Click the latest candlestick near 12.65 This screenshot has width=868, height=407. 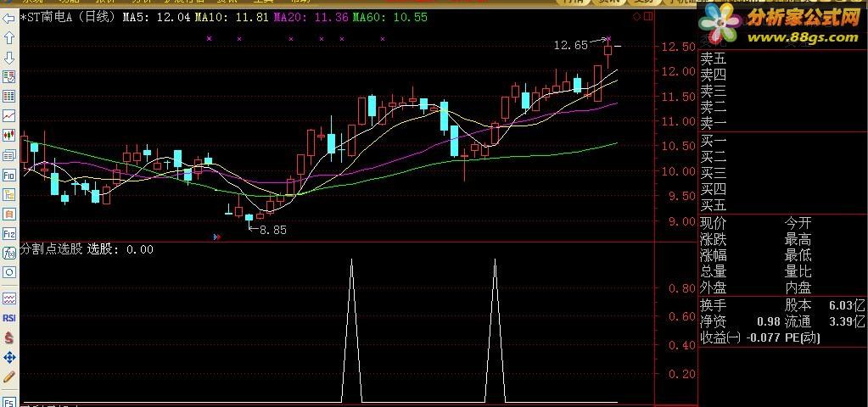[x=608, y=53]
